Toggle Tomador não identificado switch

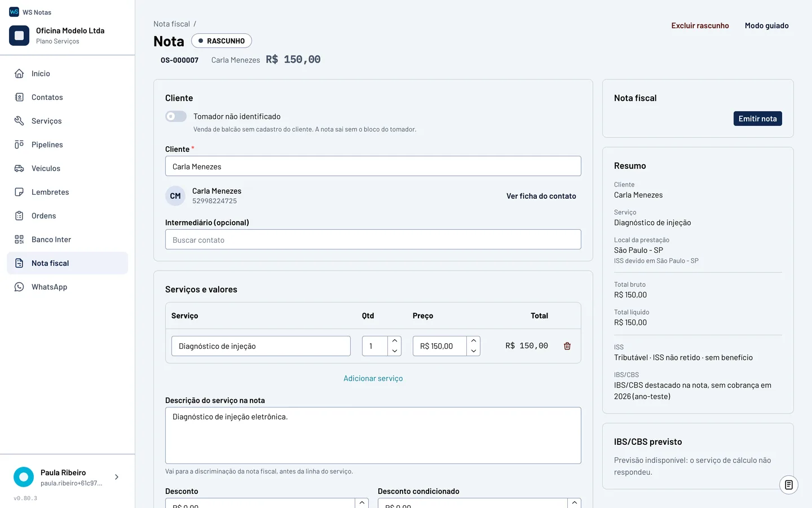(176, 116)
